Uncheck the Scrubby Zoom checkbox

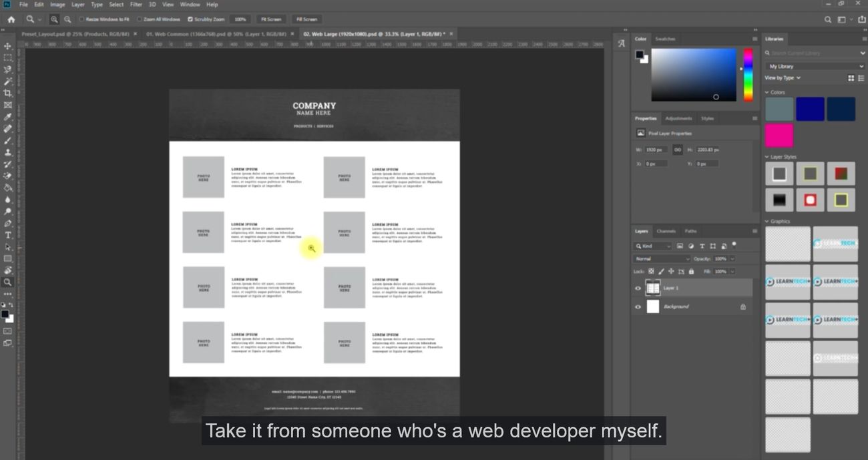point(190,19)
